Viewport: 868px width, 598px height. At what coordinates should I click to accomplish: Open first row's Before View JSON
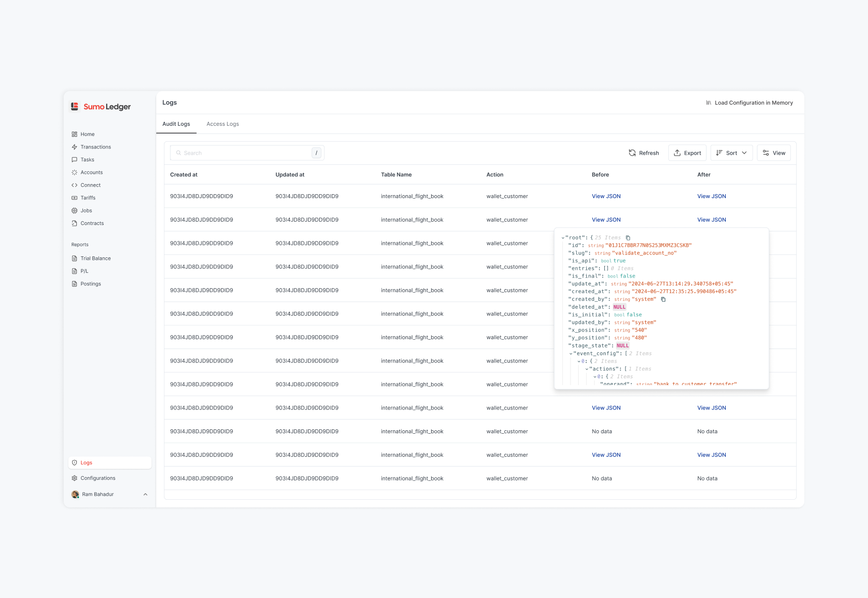(606, 196)
